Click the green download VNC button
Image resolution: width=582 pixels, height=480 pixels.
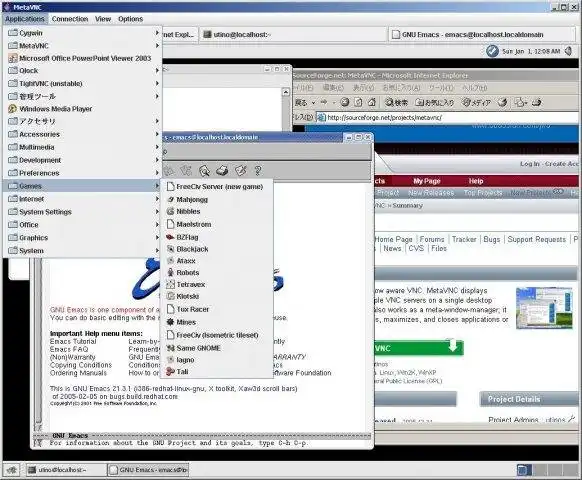(419, 348)
